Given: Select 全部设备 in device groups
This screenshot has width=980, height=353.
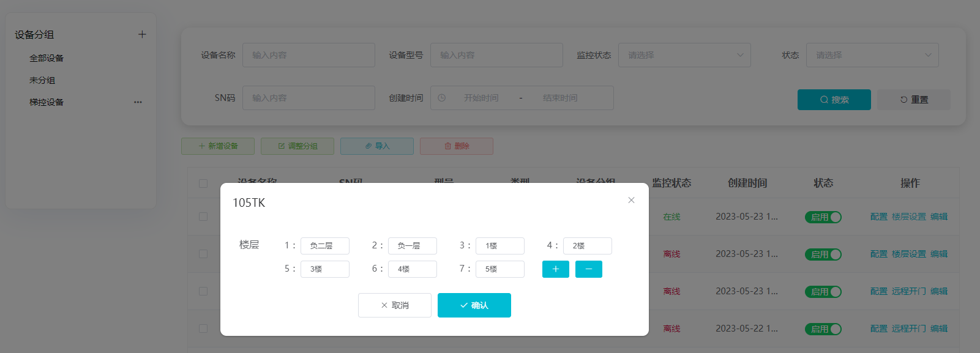Looking at the screenshot, I should tap(47, 58).
